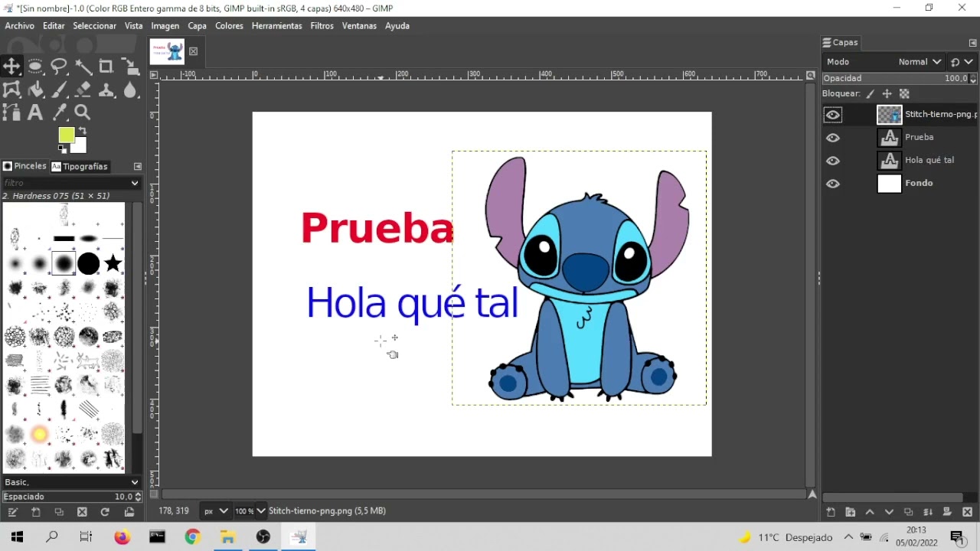This screenshot has width=980, height=551.
Task: Create a new layer in Capas panel
Action: click(x=831, y=512)
